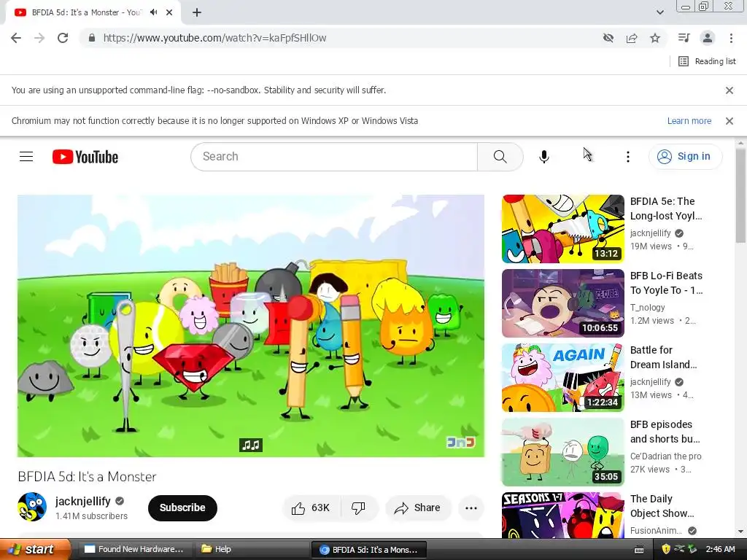Screen dimensions: 747x560
Task: Go to the YouTube home logo
Action: click(x=85, y=157)
